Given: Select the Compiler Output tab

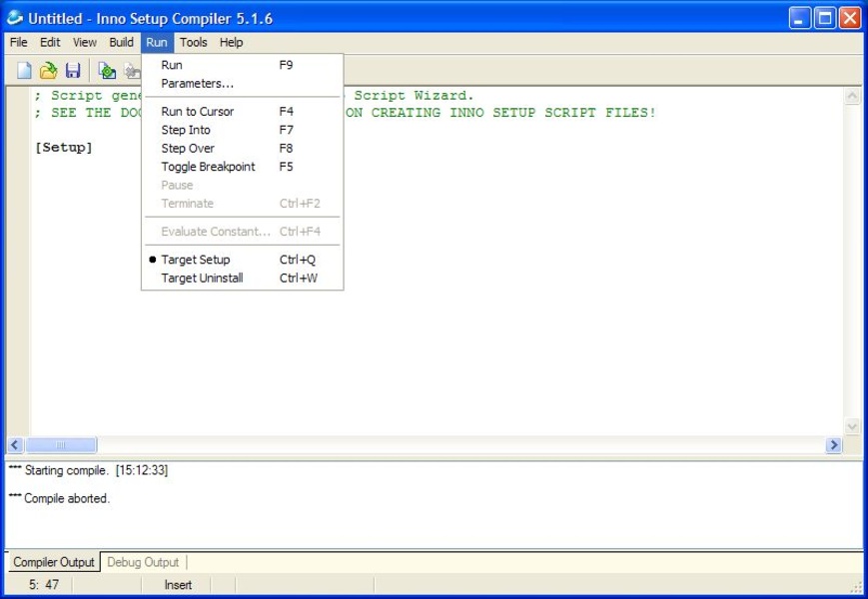Looking at the screenshot, I should (x=54, y=562).
